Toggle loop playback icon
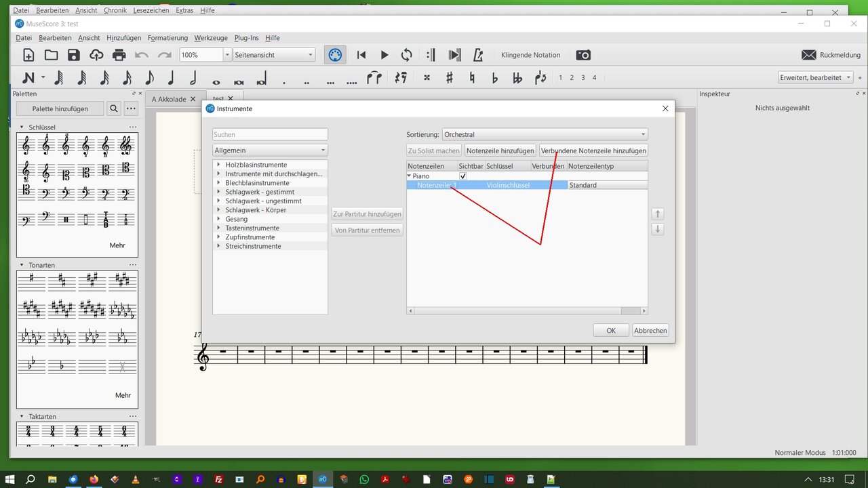Image resolution: width=868 pixels, height=488 pixels. tap(407, 55)
